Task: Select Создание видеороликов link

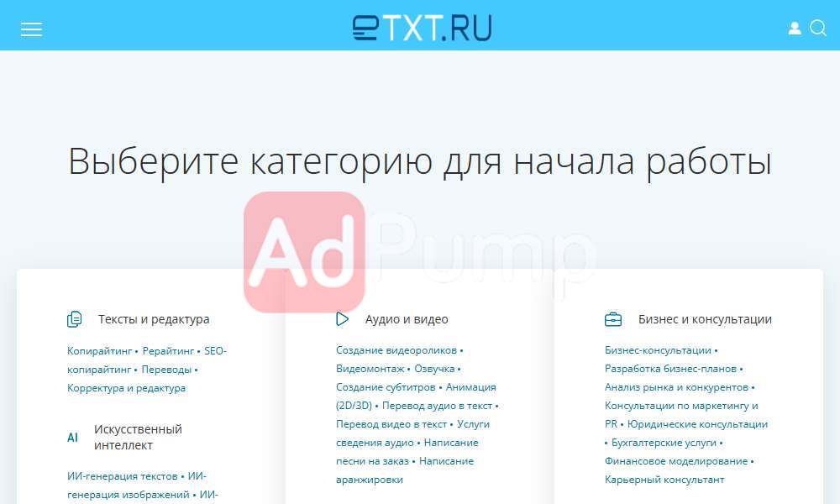Action: 396,350
